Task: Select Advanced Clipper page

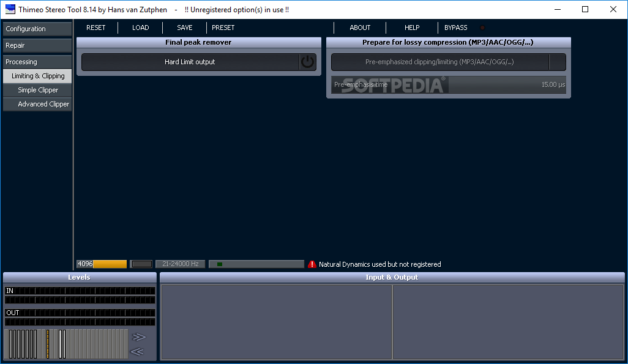Action: [x=37, y=104]
